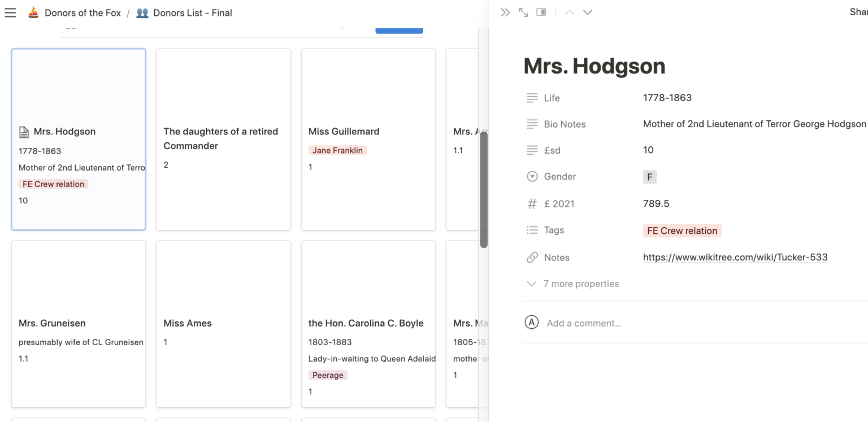Open the Gender value F dropdown
This screenshot has width=868, height=422.
649,177
